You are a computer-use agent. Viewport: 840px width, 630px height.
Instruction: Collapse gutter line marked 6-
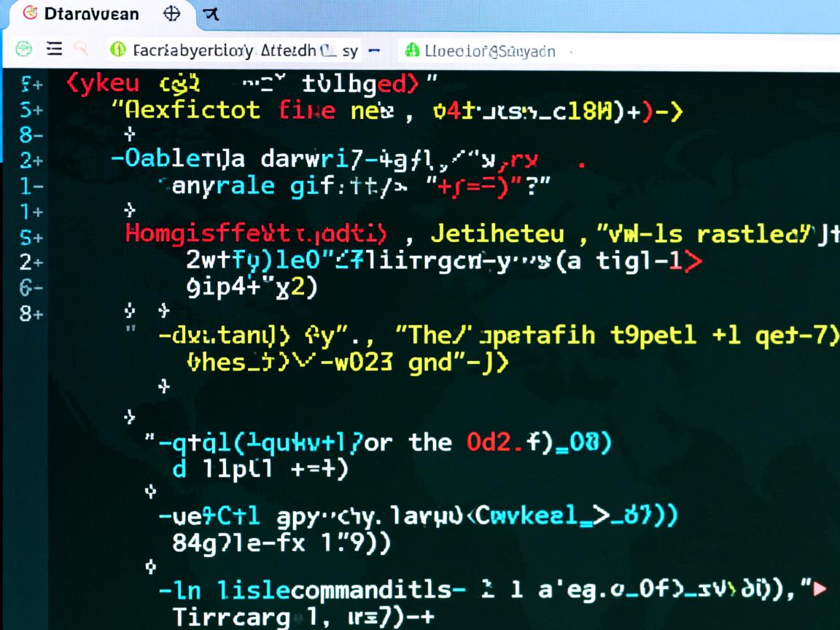31,287
